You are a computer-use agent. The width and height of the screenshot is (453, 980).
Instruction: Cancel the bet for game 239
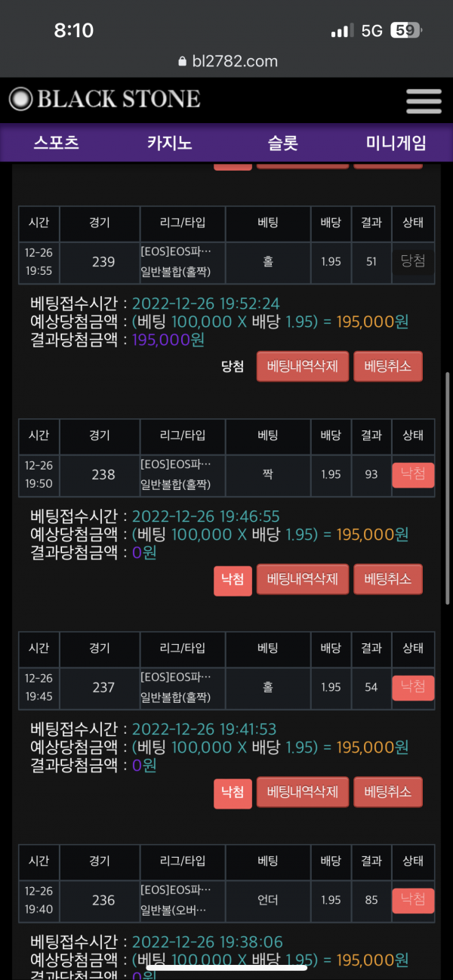tap(387, 367)
